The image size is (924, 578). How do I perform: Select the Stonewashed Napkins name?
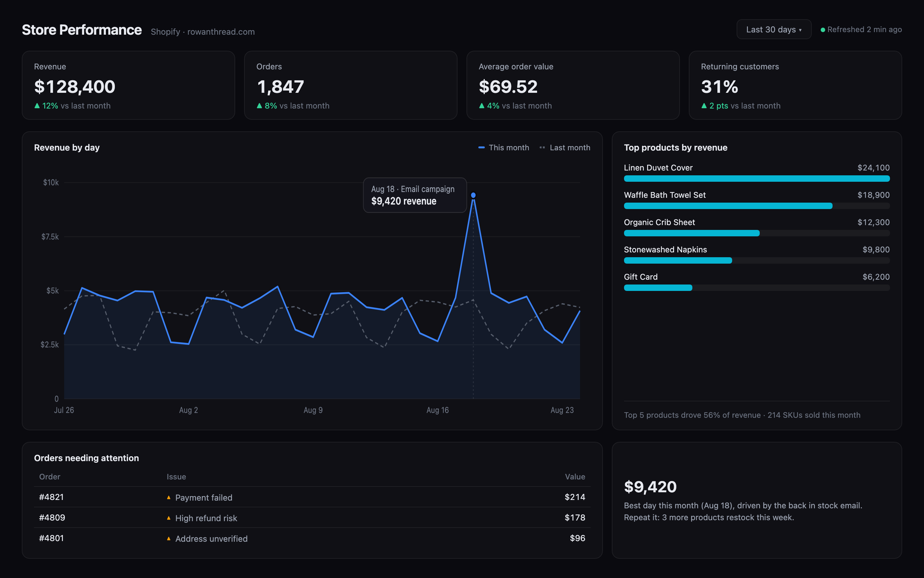pos(665,250)
